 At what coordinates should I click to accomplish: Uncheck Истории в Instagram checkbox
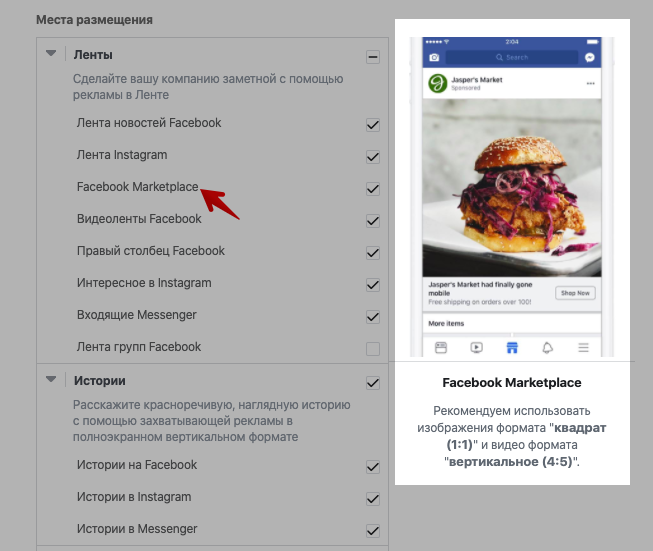[373, 499]
